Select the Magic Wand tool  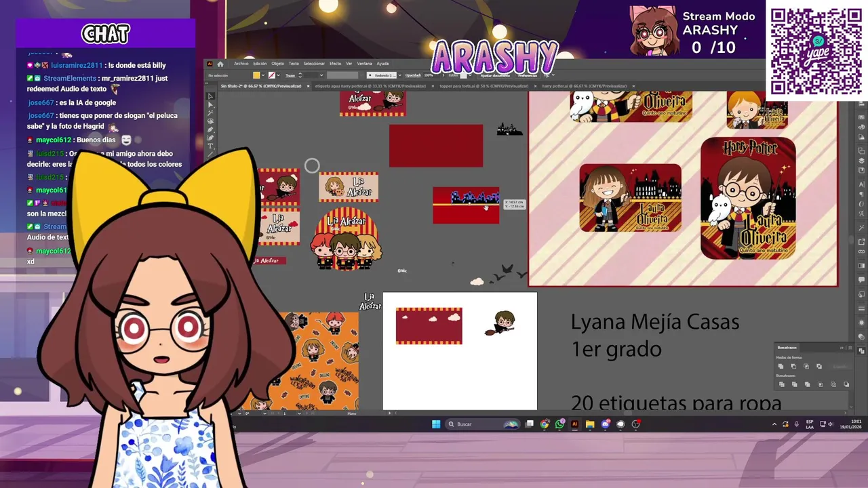pyautogui.click(x=210, y=113)
